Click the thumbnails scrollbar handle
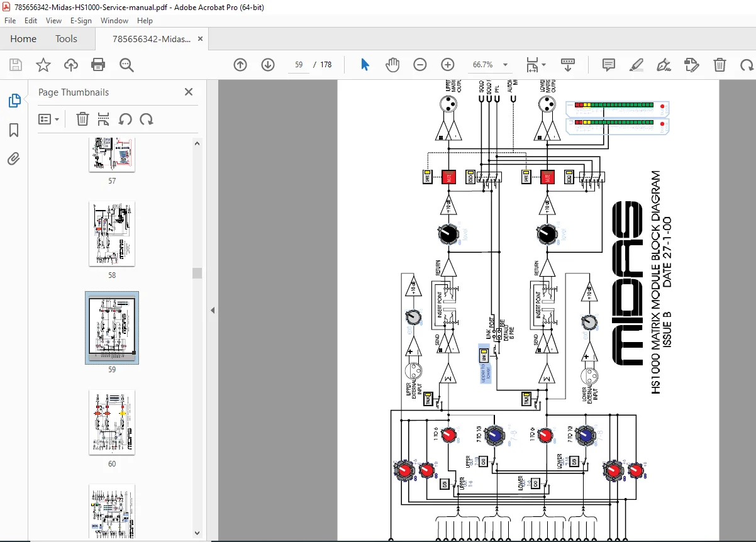 [197, 273]
